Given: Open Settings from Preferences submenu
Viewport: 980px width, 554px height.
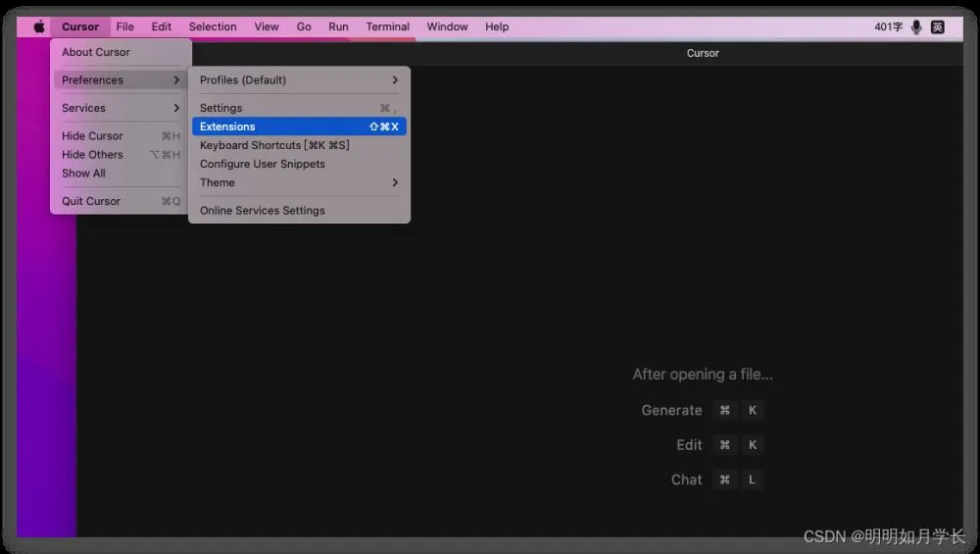Looking at the screenshot, I should 299,108.
